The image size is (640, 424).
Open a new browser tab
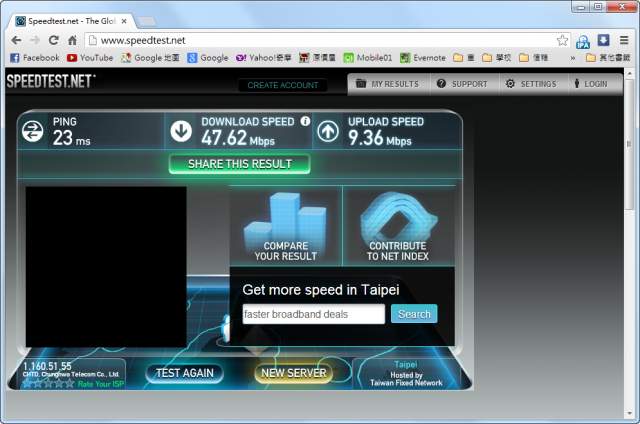tap(146, 21)
